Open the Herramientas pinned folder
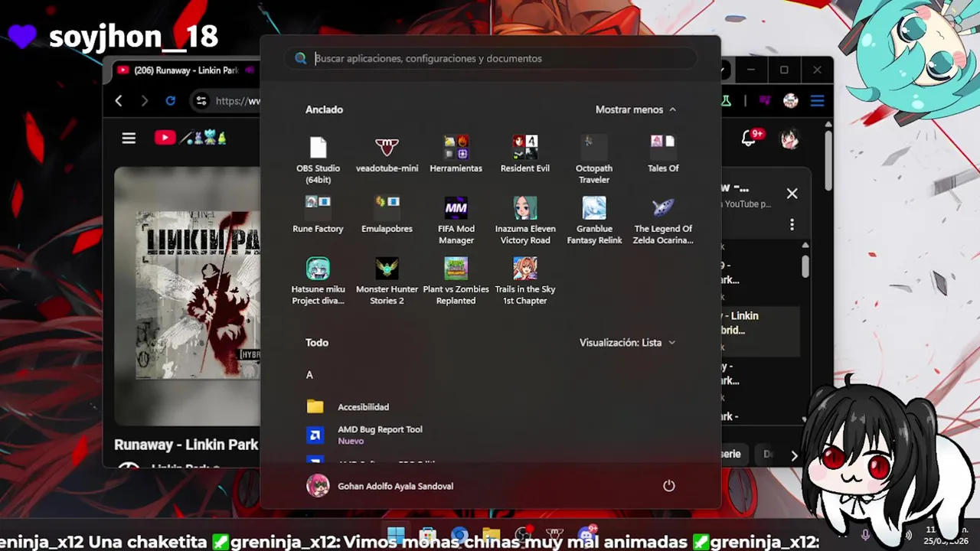Screen dimensions: 980x551 point(456,155)
